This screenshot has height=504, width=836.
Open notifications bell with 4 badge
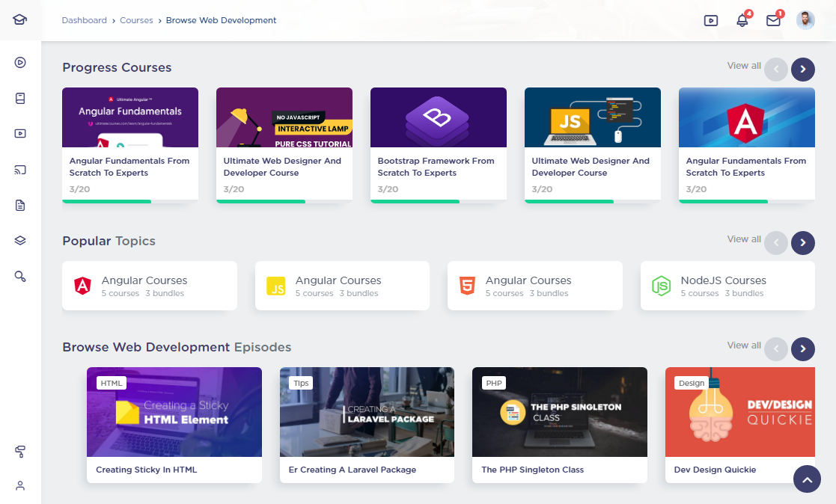coord(742,21)
